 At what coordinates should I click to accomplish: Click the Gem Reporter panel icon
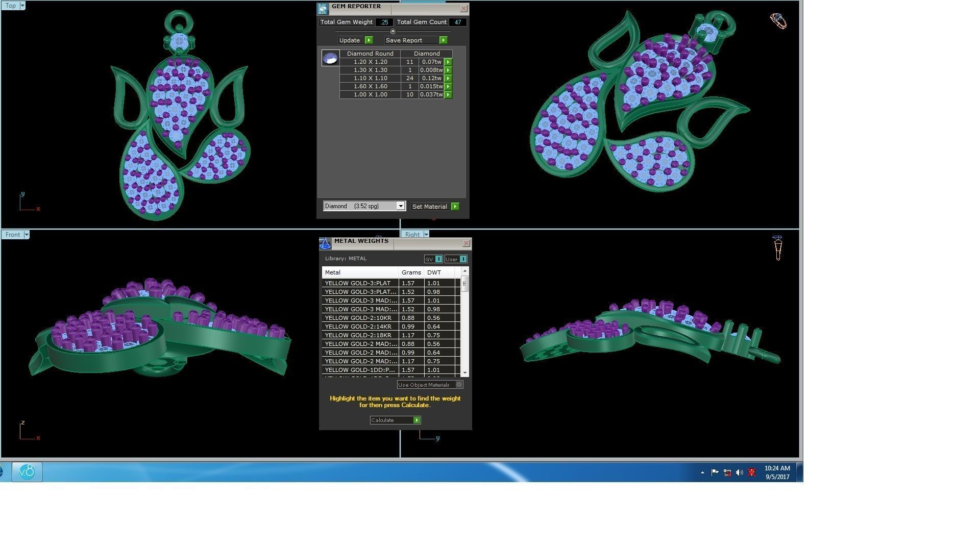pyautogui.click(x=323, y=9)
